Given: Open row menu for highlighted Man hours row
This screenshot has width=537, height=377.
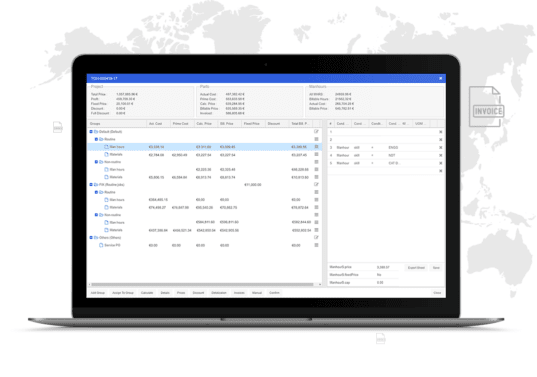Looking at the screenshot, I should [316, 147].
